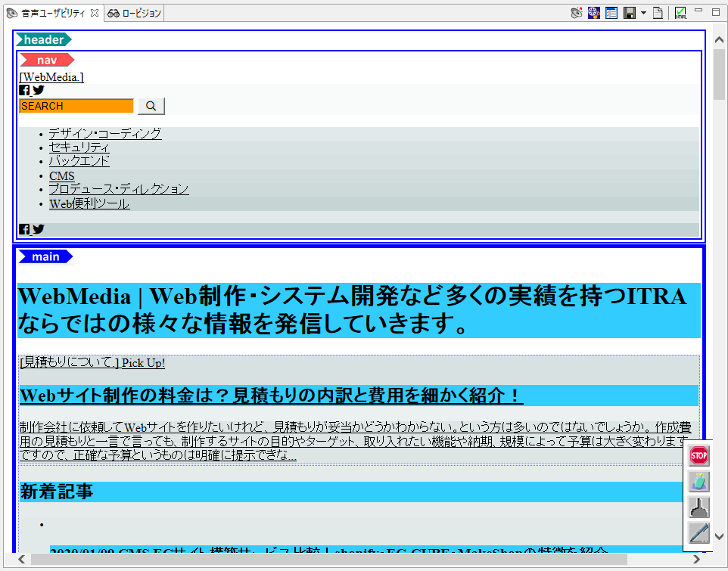Select the pen tool icon

point(698,532)
